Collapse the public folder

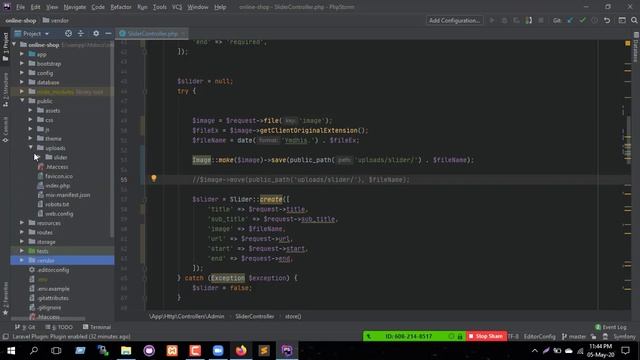pos(22,101)
